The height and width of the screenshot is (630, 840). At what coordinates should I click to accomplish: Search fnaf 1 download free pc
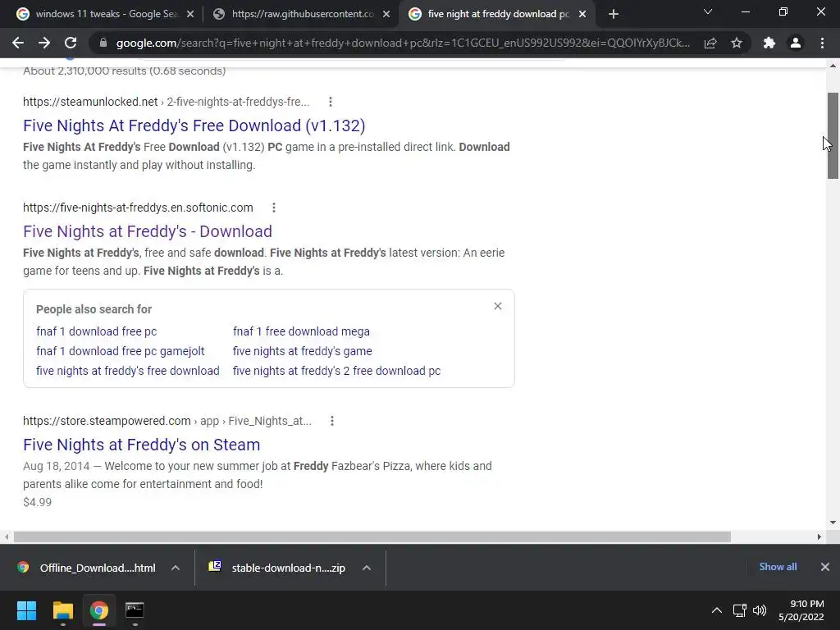coord(97,331)
